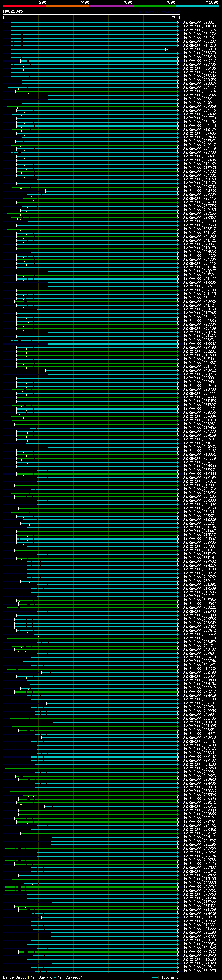Select the UniRef100_P12470 label
The width and height of the screenshot is (222, 980).
199,129
